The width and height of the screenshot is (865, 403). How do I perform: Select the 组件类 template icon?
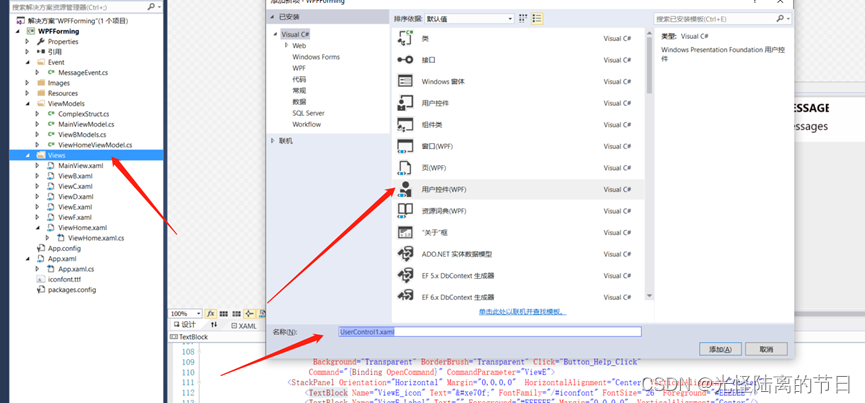pyautogui.click(x=405, y=125)
